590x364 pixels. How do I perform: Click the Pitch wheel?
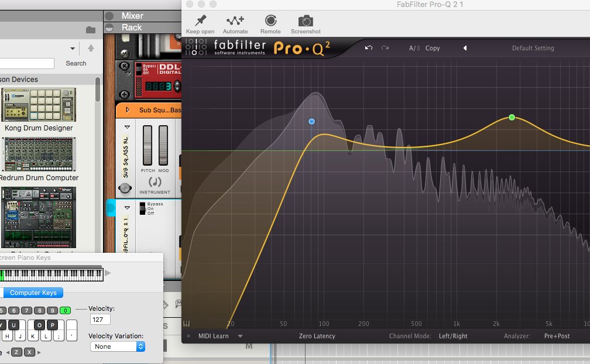pos(147,146)
